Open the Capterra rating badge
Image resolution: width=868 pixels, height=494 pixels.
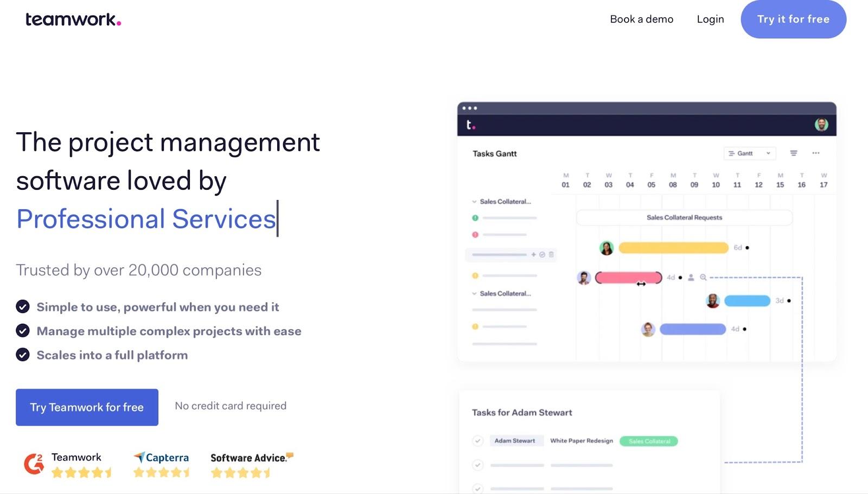162,465
